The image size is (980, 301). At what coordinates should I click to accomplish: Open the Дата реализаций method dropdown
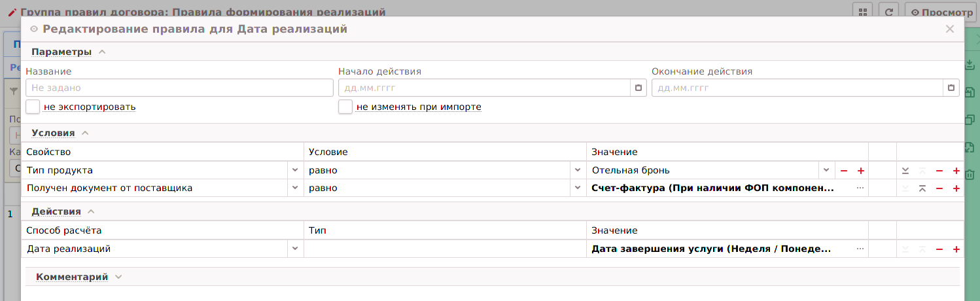294,249
